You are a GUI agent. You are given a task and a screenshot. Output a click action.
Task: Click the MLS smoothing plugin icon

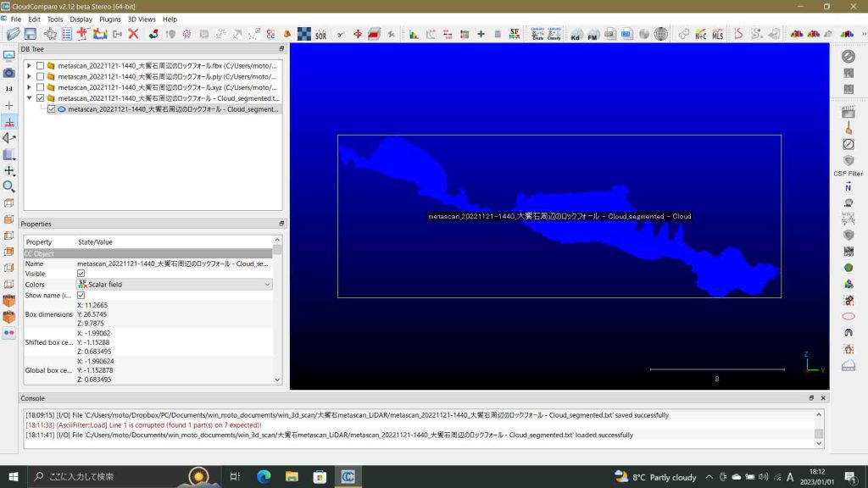718,34
